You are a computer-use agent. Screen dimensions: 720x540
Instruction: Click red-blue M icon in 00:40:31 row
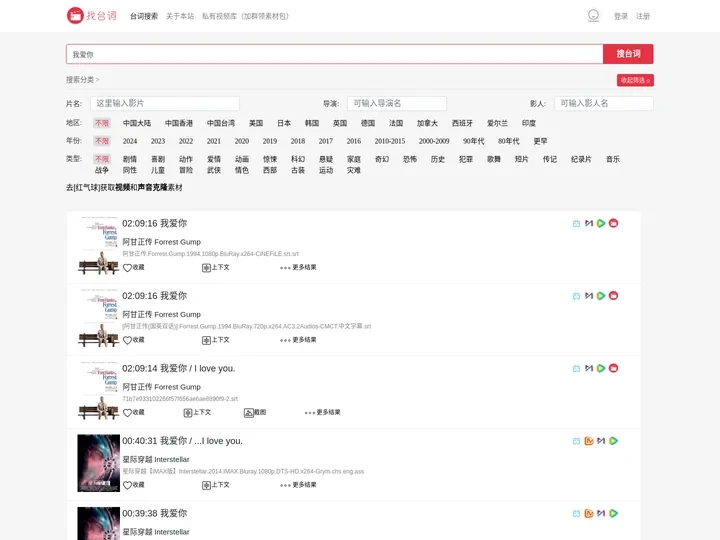tap(601, 441)
